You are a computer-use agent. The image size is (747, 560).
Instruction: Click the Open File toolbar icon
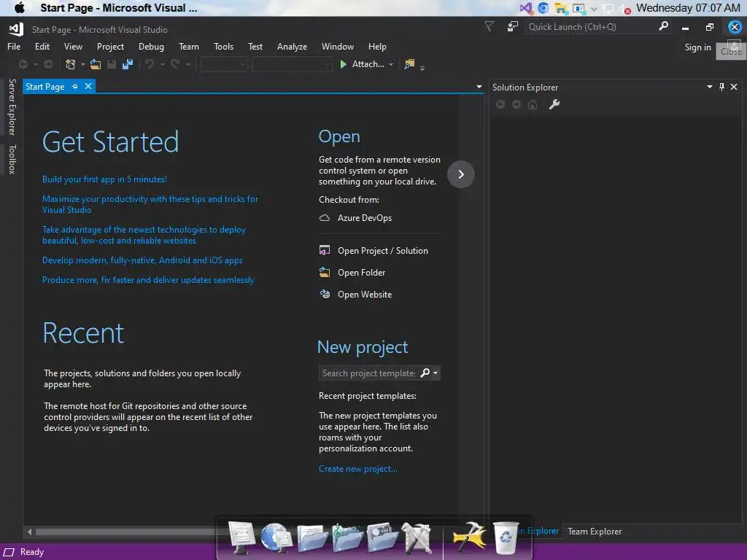(96, 64)
